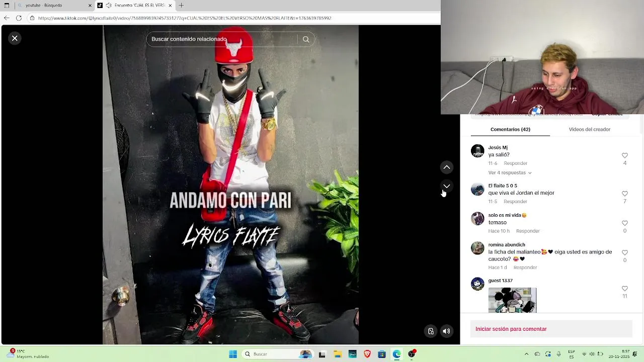Click the OneDrive cloud tray icon
The image size is (644, 362).
(x=537, y=354)
